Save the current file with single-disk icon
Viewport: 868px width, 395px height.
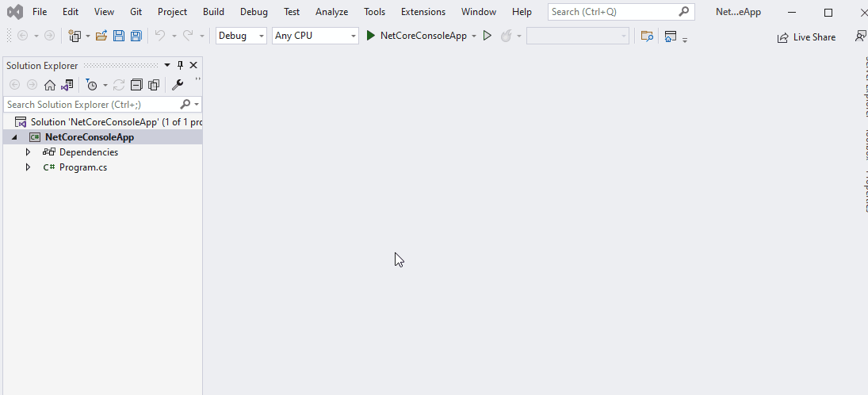click(118, 36)
